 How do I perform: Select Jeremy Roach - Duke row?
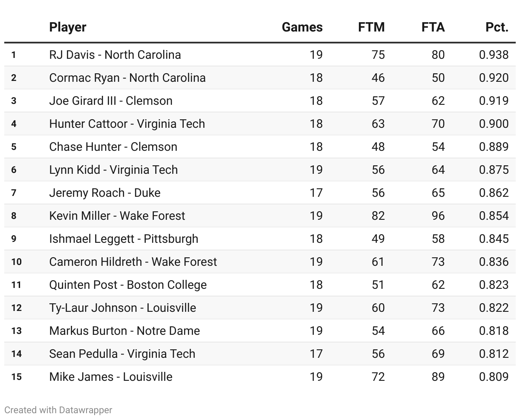click(x=260, y=193)
